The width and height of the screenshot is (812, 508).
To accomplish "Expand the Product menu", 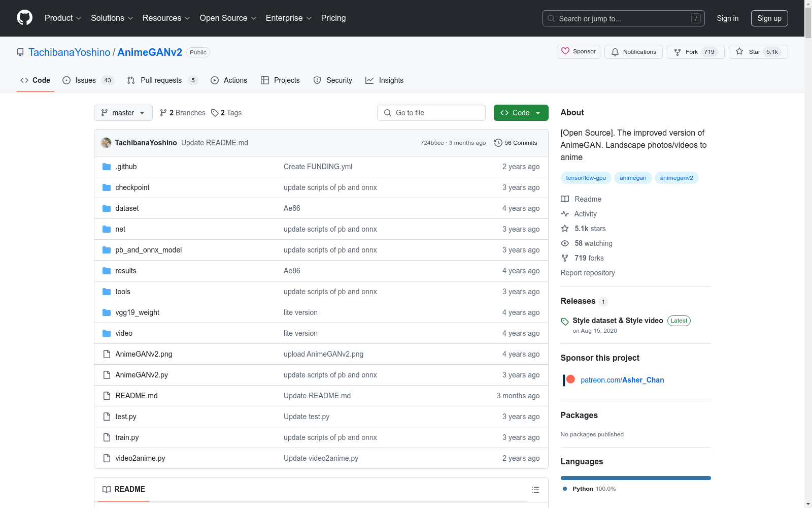I will click(x=63, y=18).
